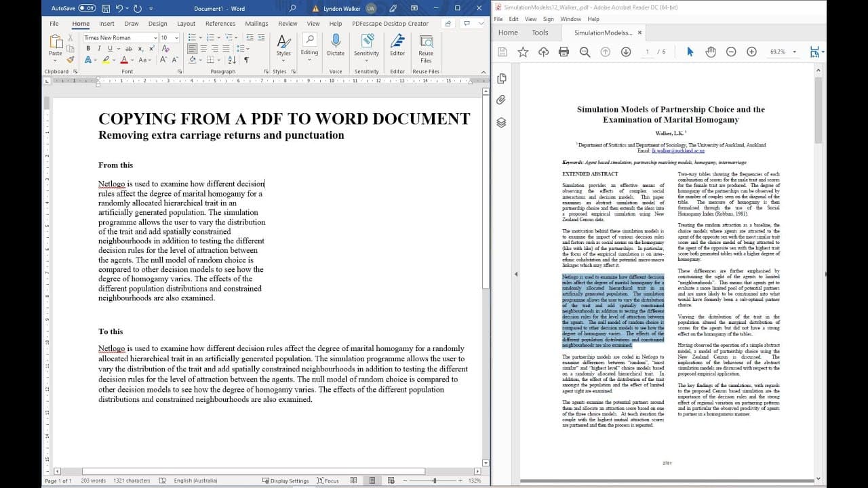868x488 pixels.
Task: Toggle bold formatting in Word
Action: pyautogui.click(x=87, y=49)
